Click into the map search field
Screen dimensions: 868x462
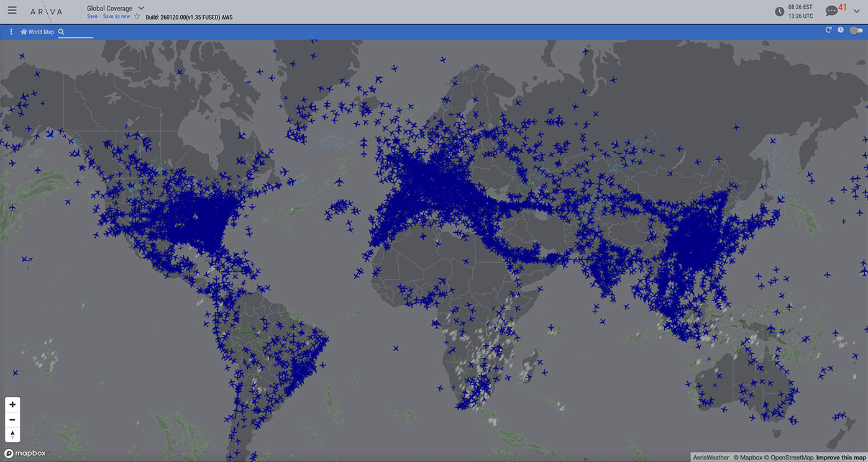point(80,32)
